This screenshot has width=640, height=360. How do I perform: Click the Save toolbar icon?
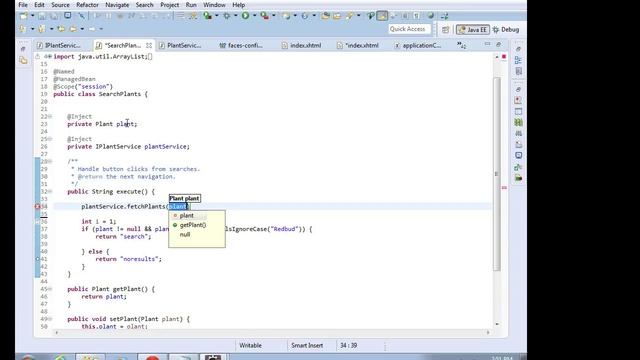42,16
